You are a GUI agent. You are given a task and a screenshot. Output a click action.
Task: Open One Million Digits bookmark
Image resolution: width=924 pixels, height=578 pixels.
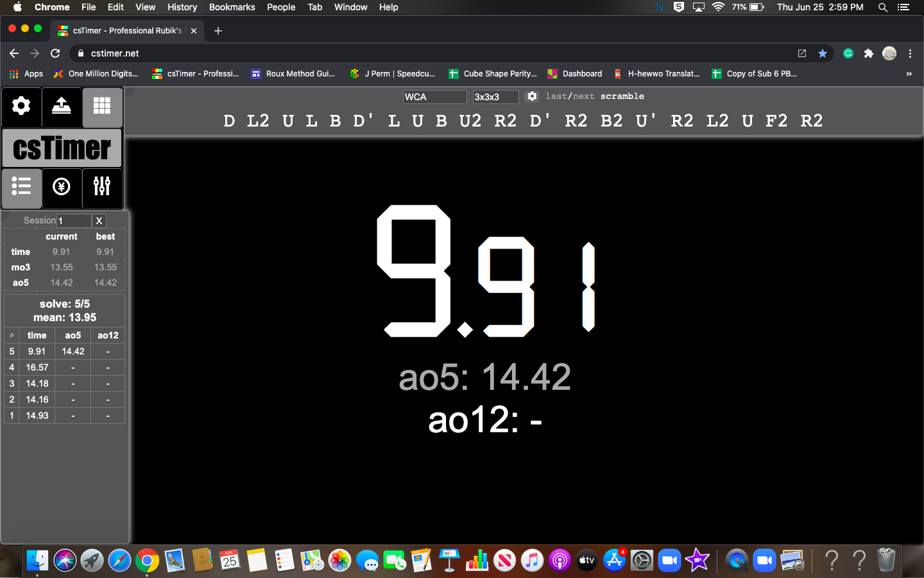pyautogui.click(x=96, y=74)
